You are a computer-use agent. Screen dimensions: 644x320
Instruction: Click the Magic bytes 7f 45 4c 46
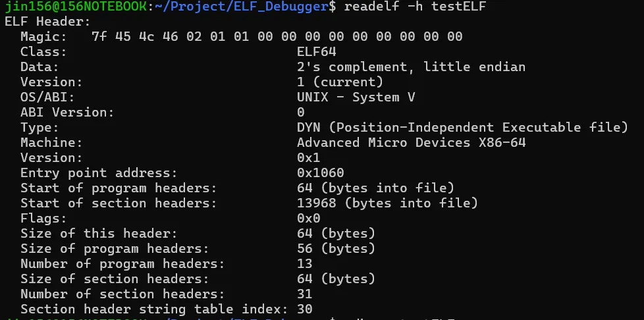pyautogui.click(x=135, y=37)
